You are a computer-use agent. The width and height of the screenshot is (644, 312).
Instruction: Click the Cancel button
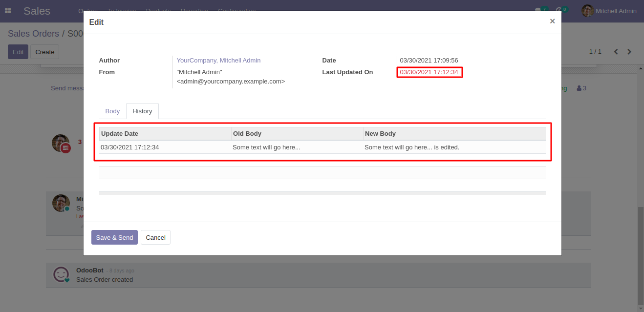click(155, 237)
